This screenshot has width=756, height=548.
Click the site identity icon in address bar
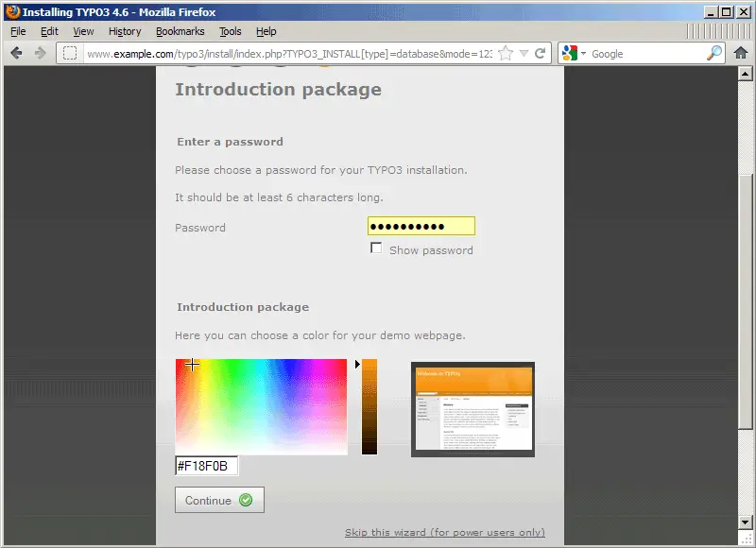(70, 53)
